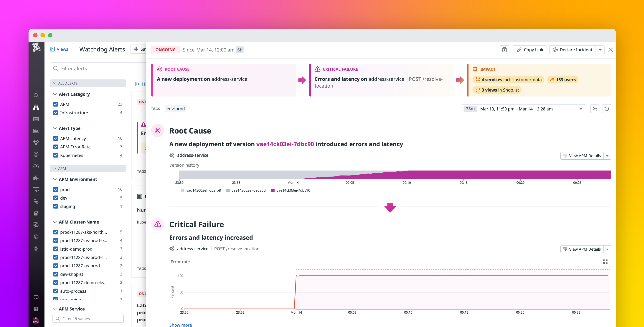Uncheck the Infrastructure alert category
644x327 pixels.
point(55,113)
